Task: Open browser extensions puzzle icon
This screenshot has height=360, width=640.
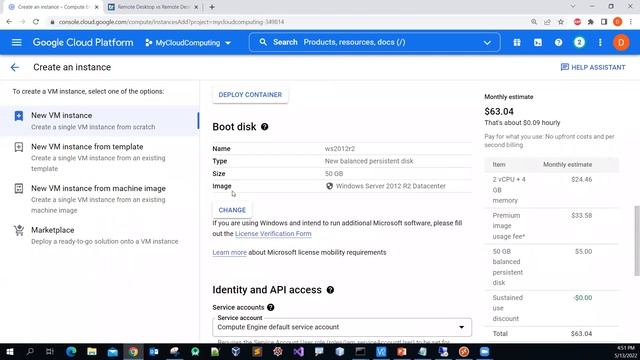Action: pos(591,22)
